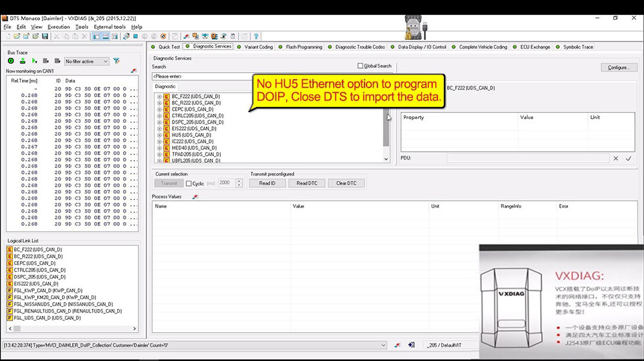The height and width of the screenshot is (361, 644).
Task: Click the Read DTC button
Action: click(x=307, y=183)
